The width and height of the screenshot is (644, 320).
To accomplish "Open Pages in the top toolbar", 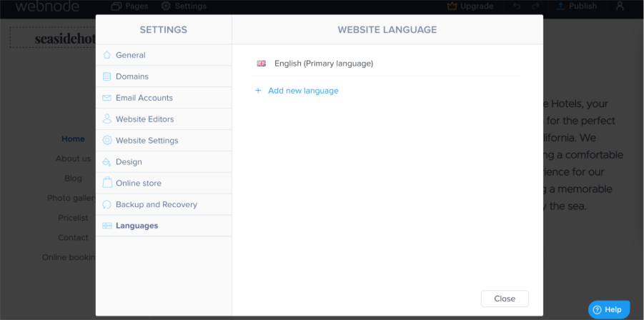I will point(130,6).
